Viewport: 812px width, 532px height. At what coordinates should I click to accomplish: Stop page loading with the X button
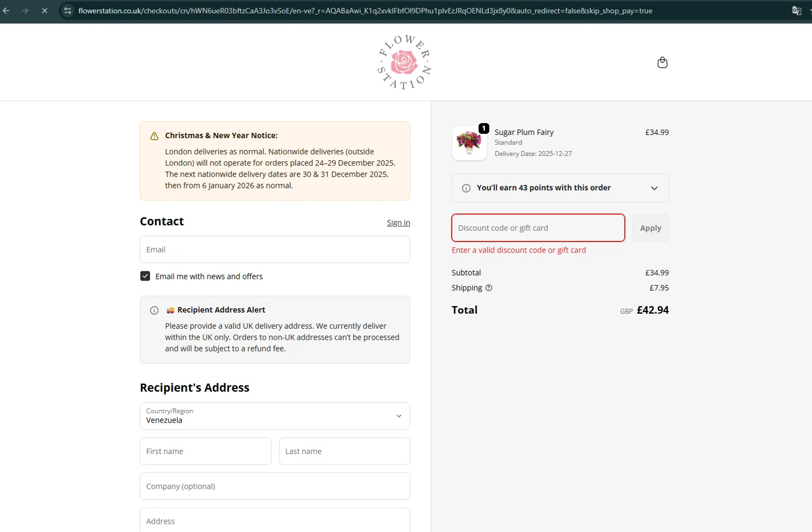point(44,10)
